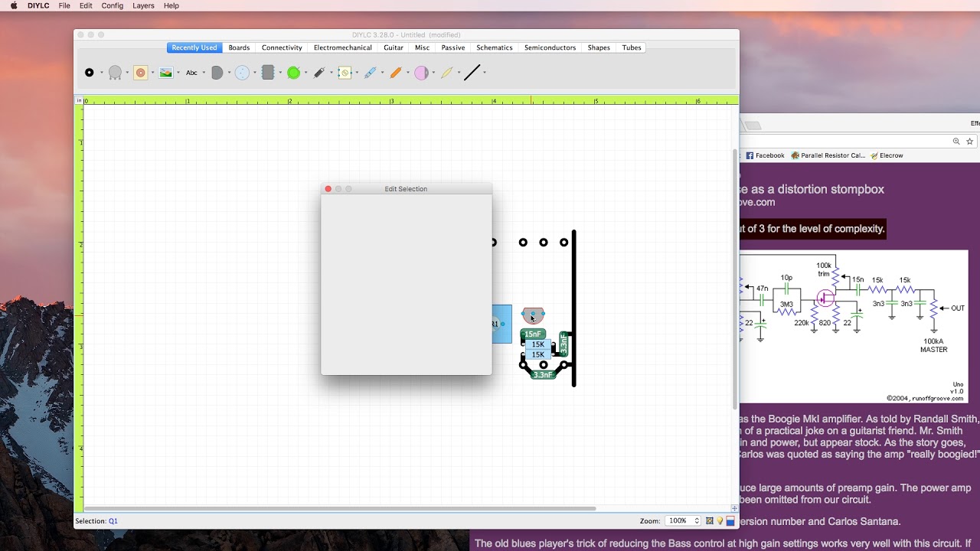Click the 15nF capacitor on canvas
This screenshot has height=551, width=980.
point(533,334)
